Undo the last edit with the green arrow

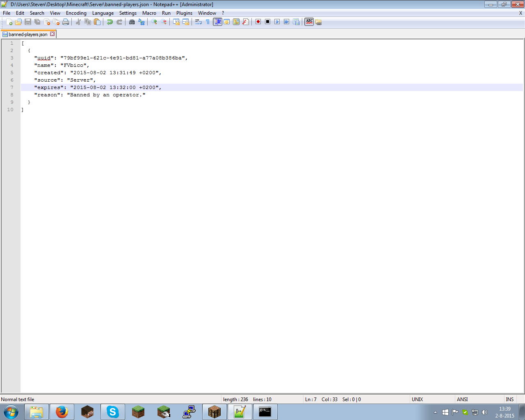(110, 22)
